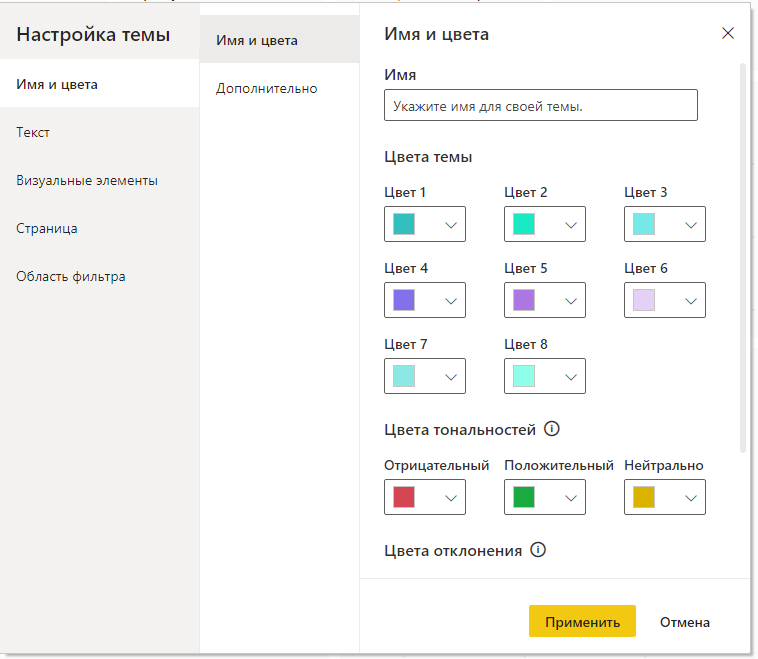Close the theme settings dialog
Image resolution: width=758 pixels, height=659 pixels.
728,33
